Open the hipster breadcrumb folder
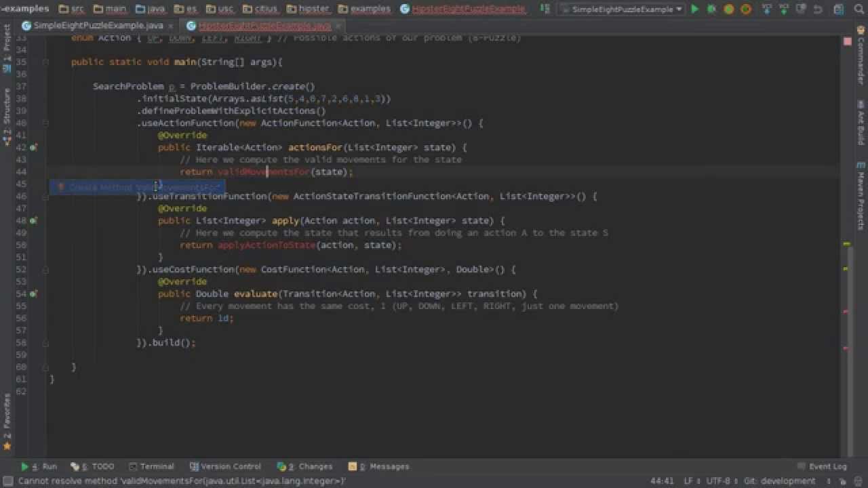 click(x=307, y=9)
